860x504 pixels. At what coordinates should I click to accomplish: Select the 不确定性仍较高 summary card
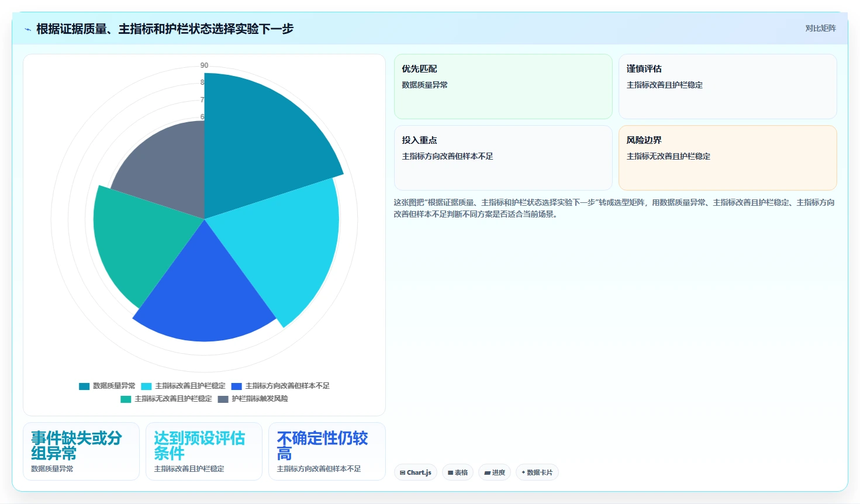point(327,451)
